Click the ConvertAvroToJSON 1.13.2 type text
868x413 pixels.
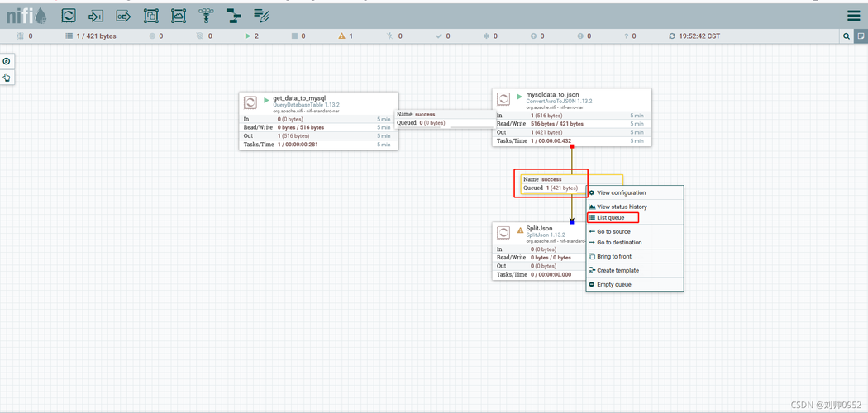tap(559, 101)
